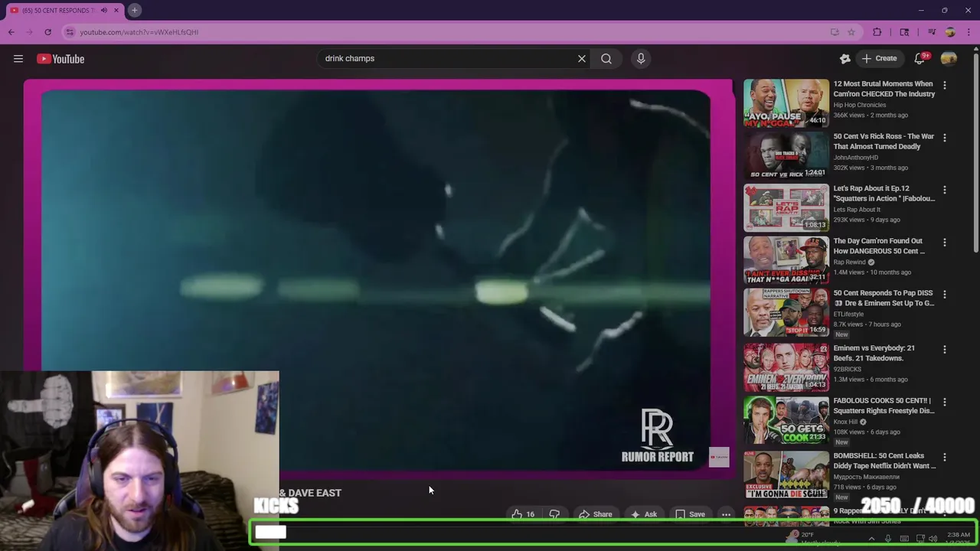Open options menu for 50 Cent Responds To Pap

pos(944,295)
